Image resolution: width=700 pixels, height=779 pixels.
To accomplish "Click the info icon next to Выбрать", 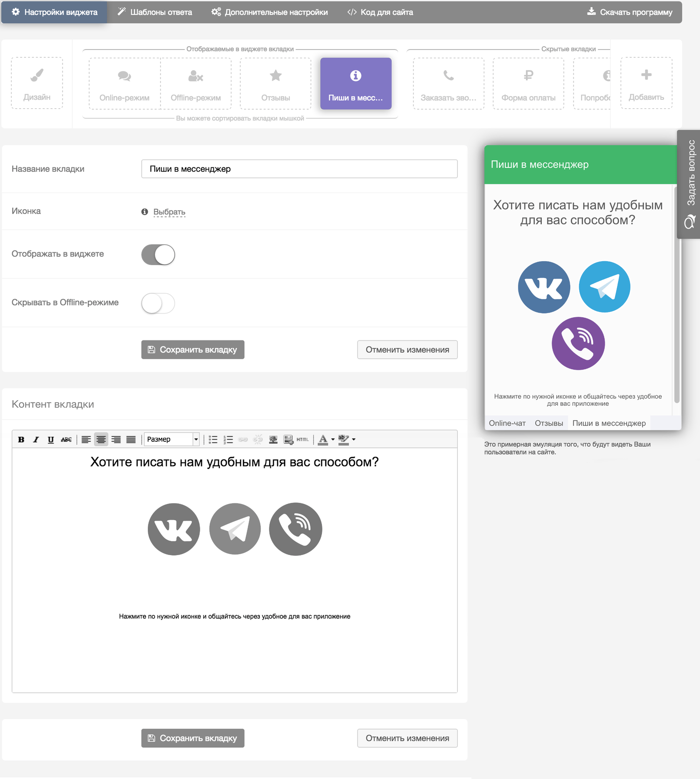I will (x=145, y=212).
